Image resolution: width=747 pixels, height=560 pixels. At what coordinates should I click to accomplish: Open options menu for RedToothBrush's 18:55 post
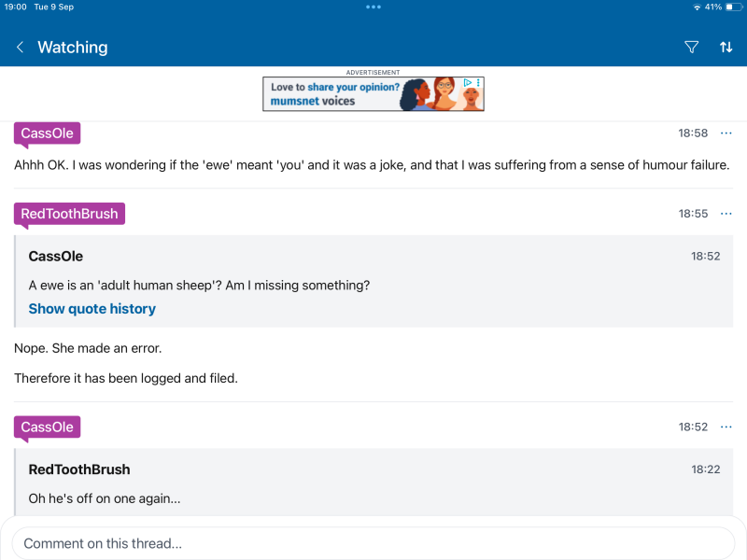tap(726, 214)
